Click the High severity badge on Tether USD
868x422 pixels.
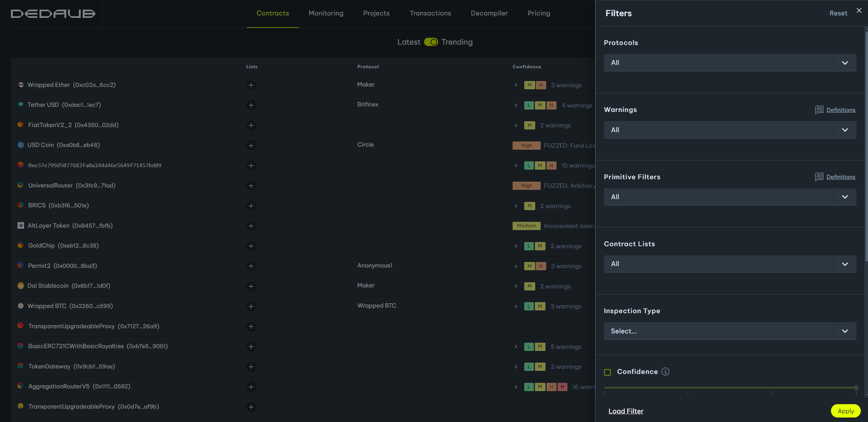click(x=551, y=105)
